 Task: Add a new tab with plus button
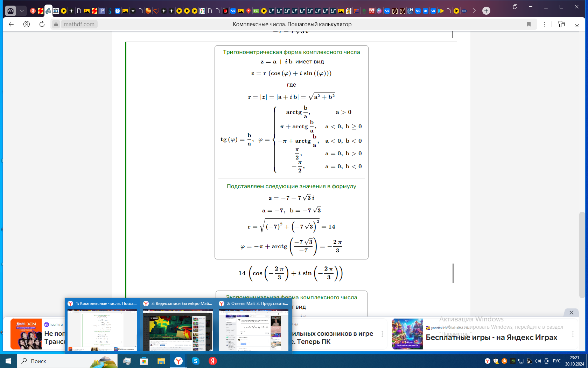pos(486,11)
